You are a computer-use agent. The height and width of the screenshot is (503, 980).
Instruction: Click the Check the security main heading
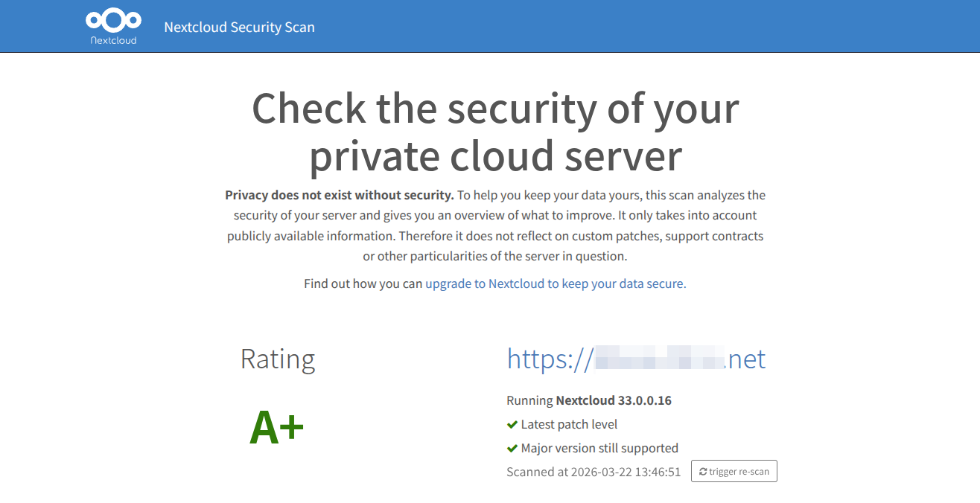pos(494,132)
